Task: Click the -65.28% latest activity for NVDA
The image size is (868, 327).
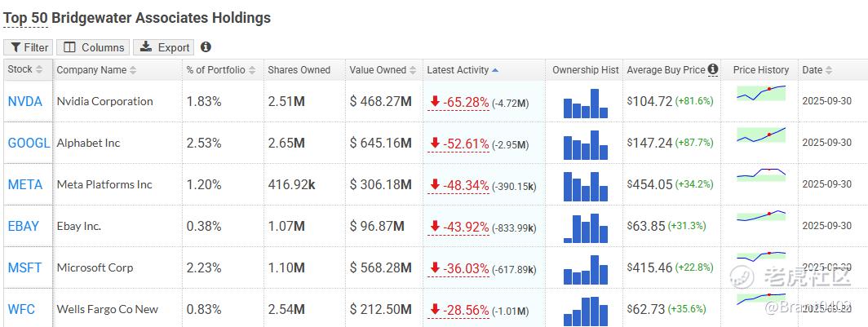Action: (459, 102)
